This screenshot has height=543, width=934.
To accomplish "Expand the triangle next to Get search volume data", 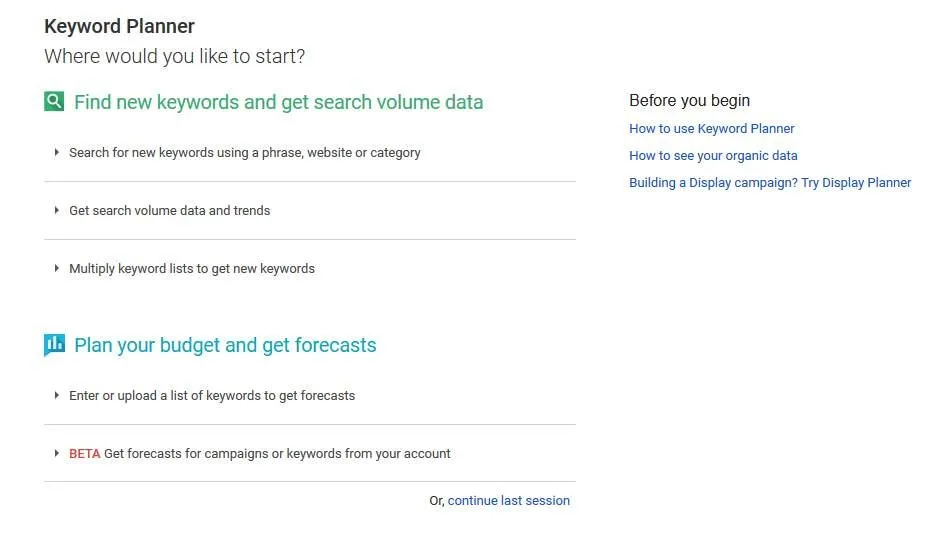I will [57, 210].
